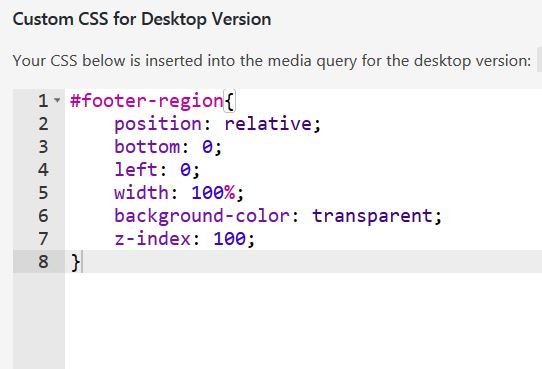
Task: Place cursor on 'transparent' value
Action: [x=373, y=216]
